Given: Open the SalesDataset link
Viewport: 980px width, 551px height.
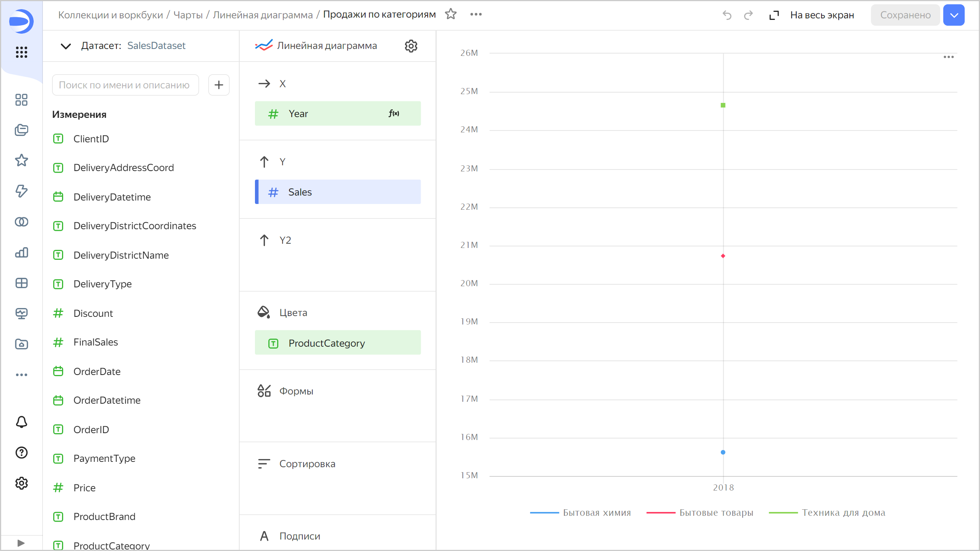Looking at the screenshot, I should 156,46.
